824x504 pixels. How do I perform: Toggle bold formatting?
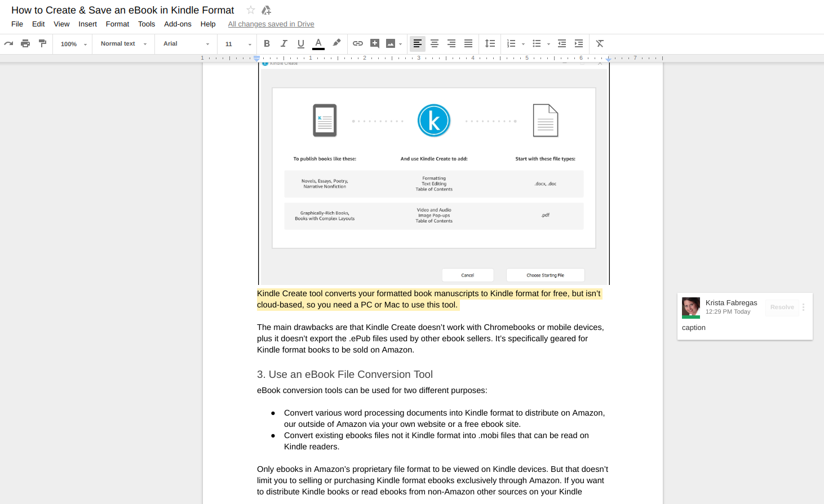(267, 43)
